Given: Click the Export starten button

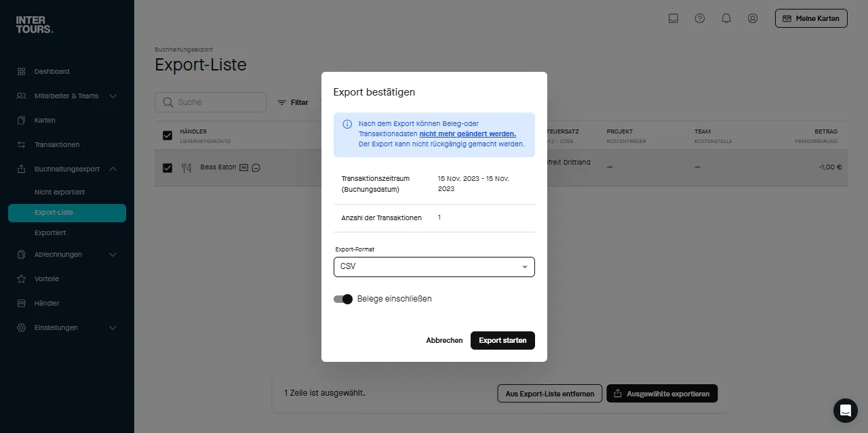Looking at the screenshot, I should pos(502,340).
